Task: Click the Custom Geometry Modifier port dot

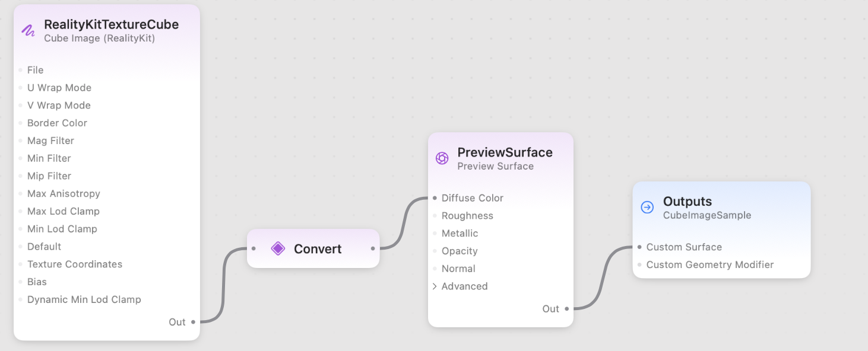Action: pyautogui.click(x=638, y=265)
